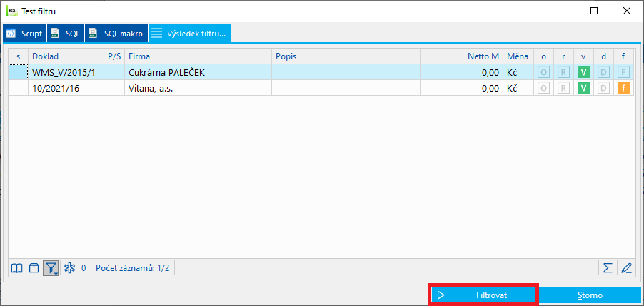Screen dimensions: 644x306
Task: Click the D flag in 10/2021/16 row
Action: click(603, 88)
